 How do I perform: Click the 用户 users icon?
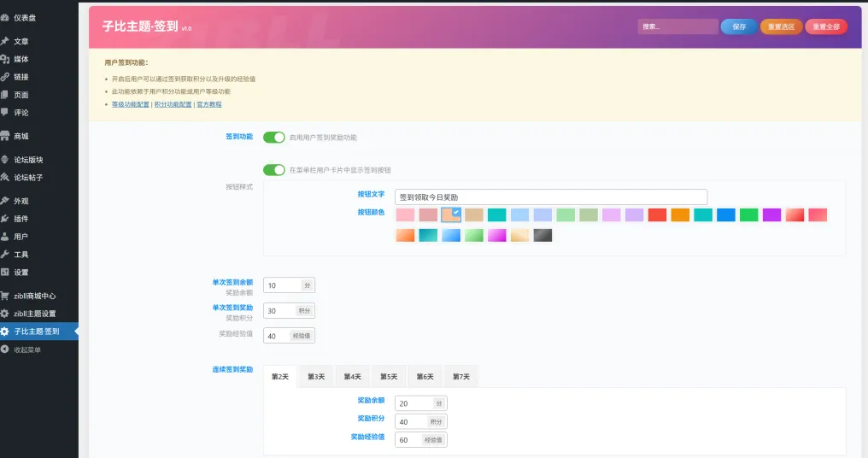pyautogui.click(x=4, y=237)
